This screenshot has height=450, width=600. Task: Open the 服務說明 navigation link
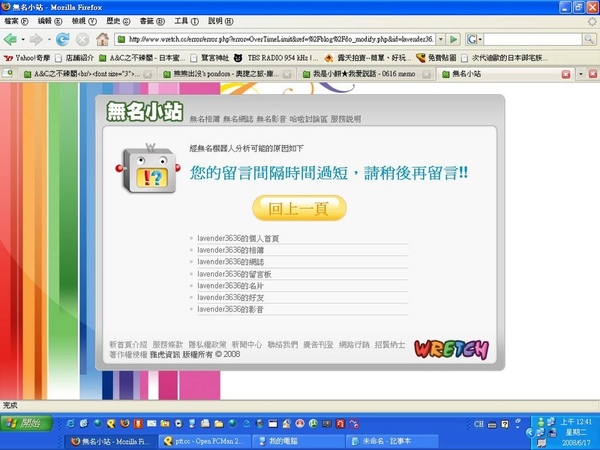(346, 119)
